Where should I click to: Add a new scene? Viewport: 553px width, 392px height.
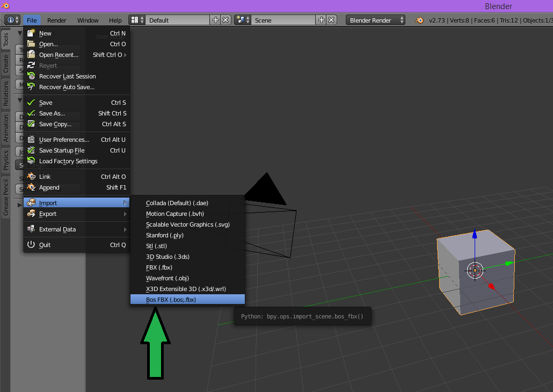point(321,20)
